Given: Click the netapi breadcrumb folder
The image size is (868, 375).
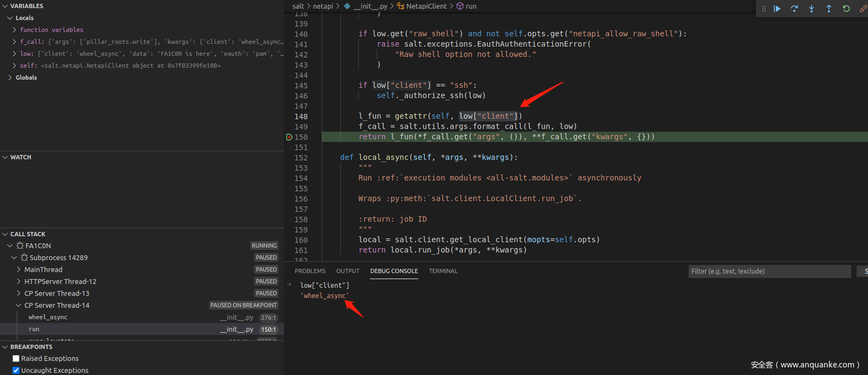Looking at the screenshot, I should (323, 6).
